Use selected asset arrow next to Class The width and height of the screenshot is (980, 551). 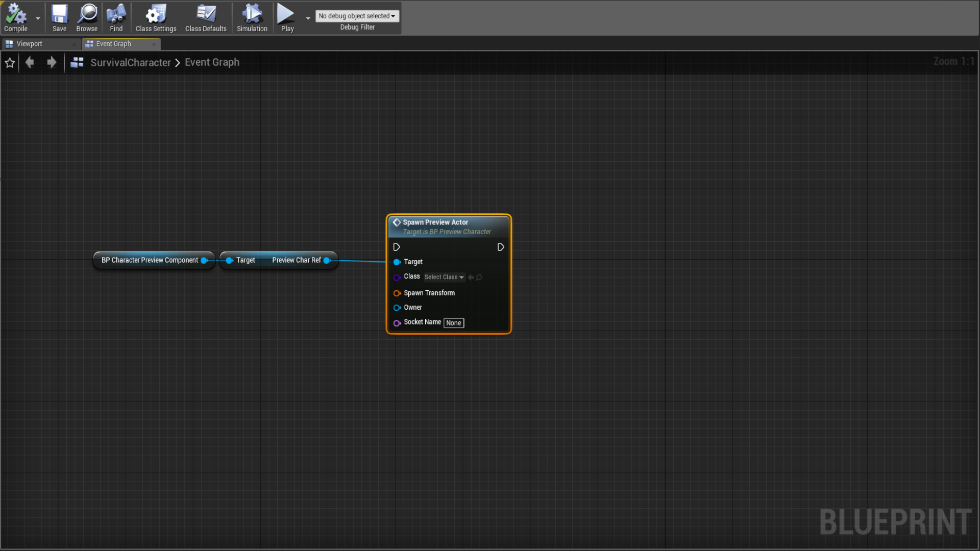[x=471, y=277]
